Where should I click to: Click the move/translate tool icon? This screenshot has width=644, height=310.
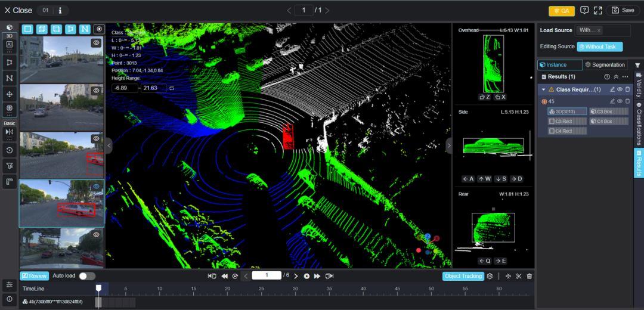coord(10,94)
